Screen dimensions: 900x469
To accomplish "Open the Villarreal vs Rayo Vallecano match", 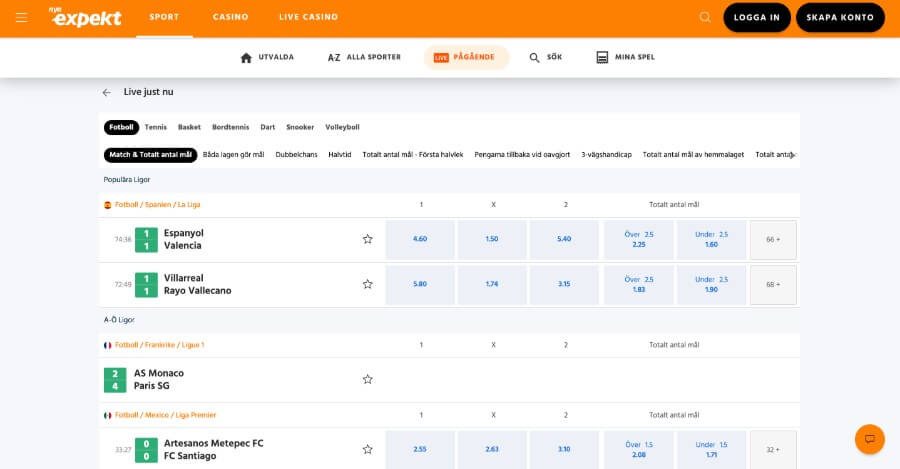I will (197, 284).
